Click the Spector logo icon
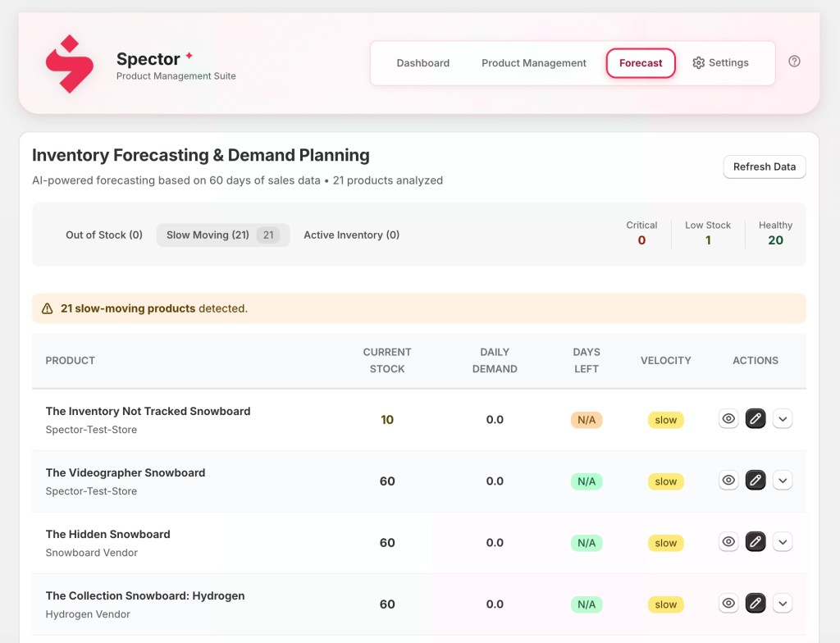The image size is (840, 643). click(x=70, y=64)
